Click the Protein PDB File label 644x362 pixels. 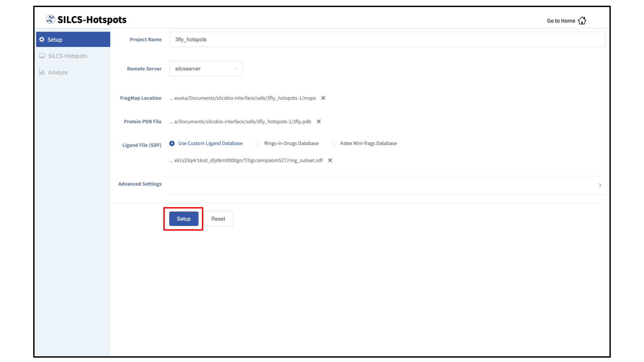click(x=143, y=121)
